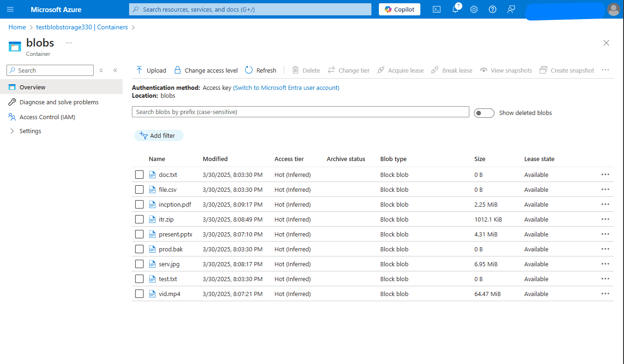Open portal settings gear icon
The width and height of the screenshot is (624, 364).
(x=474, y=9)
